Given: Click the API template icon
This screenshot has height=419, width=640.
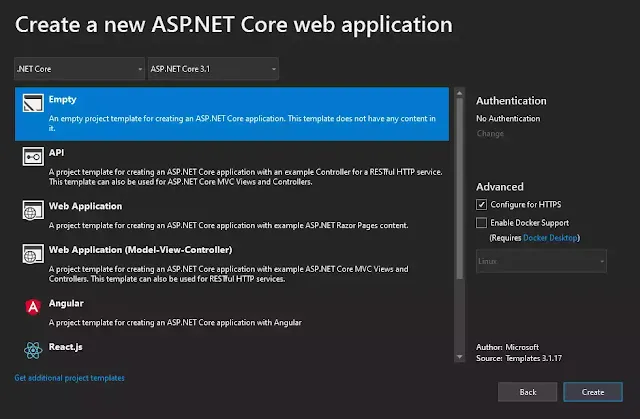Looking at the screenshot, I should tap(33, 157).
